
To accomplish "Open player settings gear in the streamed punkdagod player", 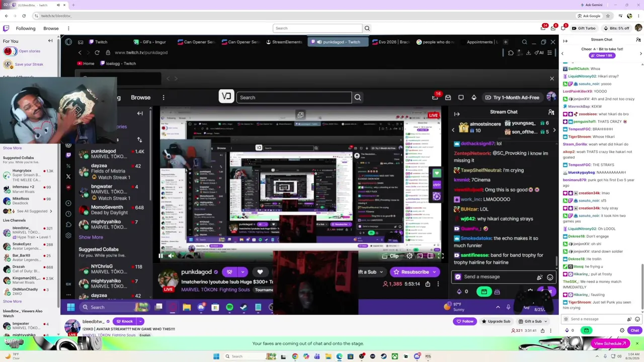I will [410, 256].
